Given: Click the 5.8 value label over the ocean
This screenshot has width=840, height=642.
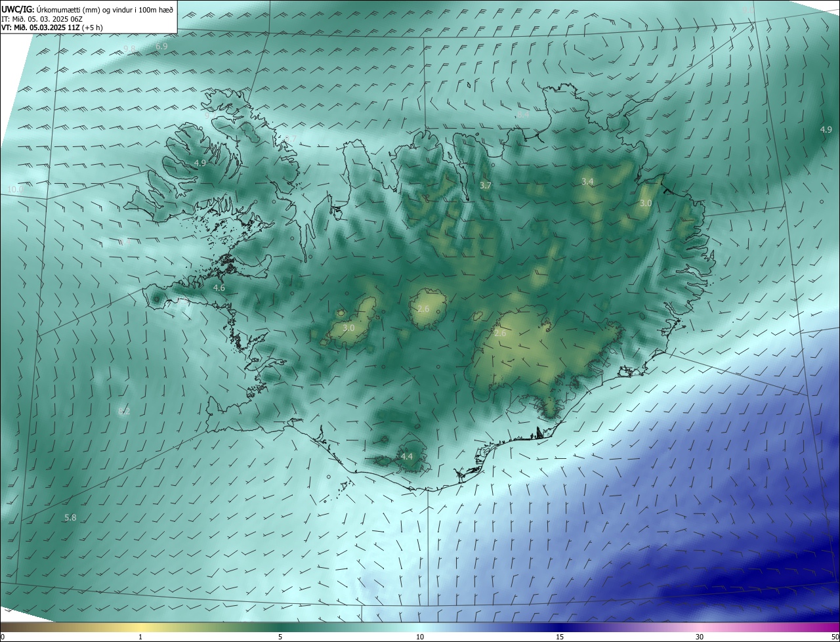Looking at the screenshot, I should 70,518.
